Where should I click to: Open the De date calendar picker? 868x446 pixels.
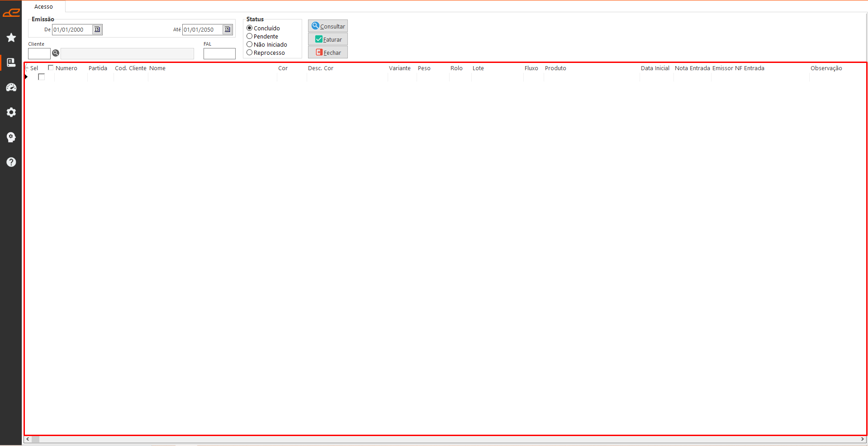click(x=97, y=30)
